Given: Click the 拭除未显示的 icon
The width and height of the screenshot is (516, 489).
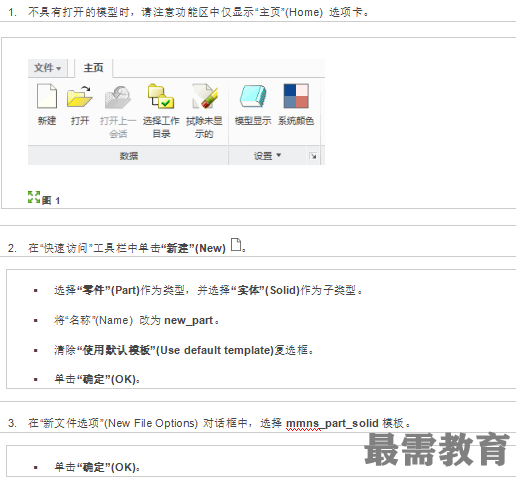Looking at the screenshot, I should pos(204,96).
